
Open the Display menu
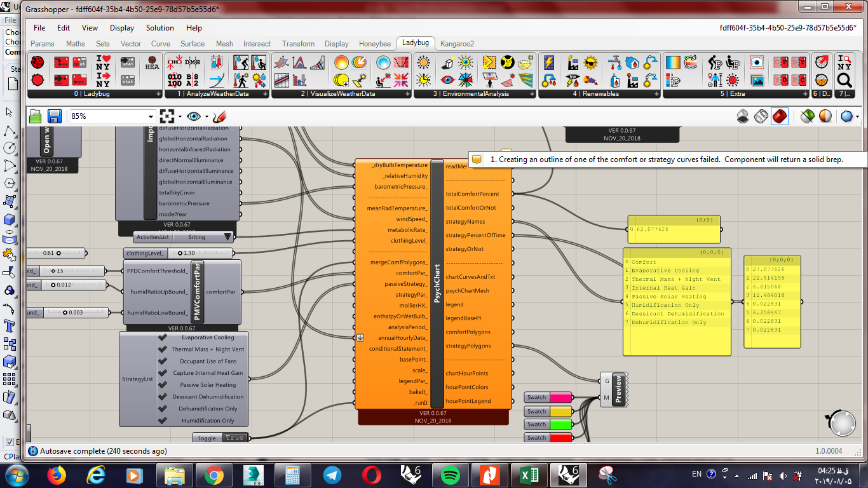coord(121,28)
